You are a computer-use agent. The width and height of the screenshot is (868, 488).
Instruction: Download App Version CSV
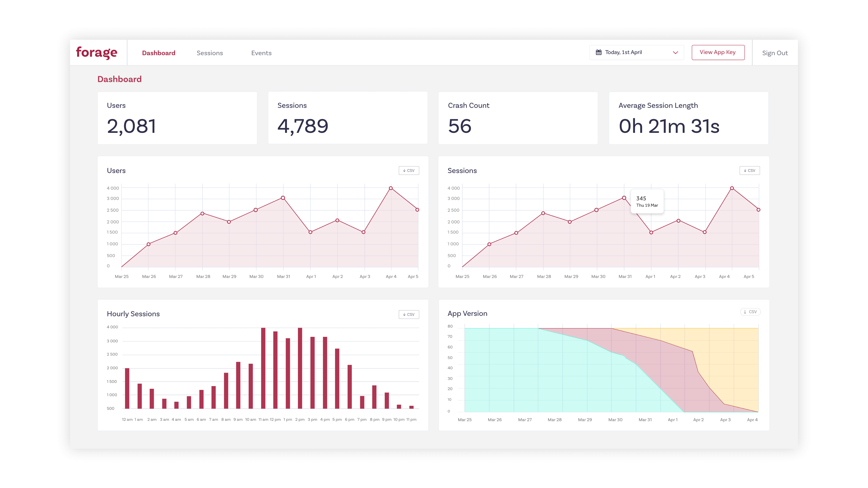point(750,312)
